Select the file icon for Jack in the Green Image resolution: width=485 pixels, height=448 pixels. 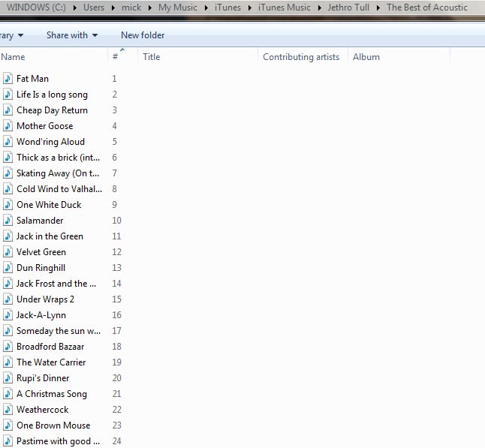click(8, 236)
